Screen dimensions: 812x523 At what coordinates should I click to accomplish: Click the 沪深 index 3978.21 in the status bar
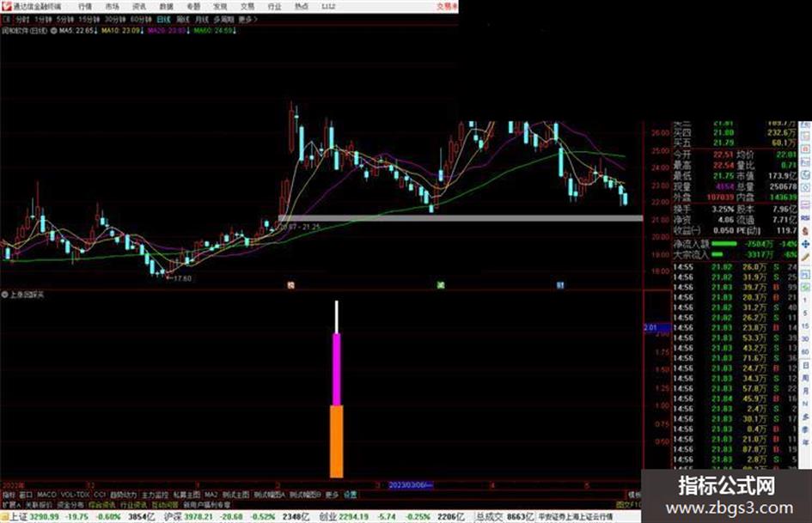(189, 517)
